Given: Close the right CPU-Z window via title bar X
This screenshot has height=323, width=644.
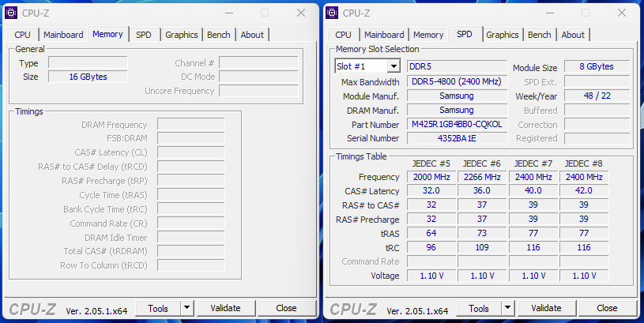Looking at the screenshot, I should 622,13.
